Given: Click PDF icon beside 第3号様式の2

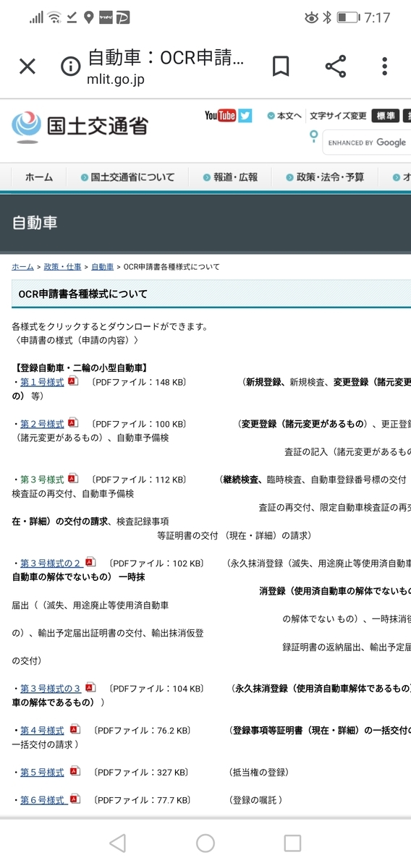Looking at the screenshot, I should 90,562.
